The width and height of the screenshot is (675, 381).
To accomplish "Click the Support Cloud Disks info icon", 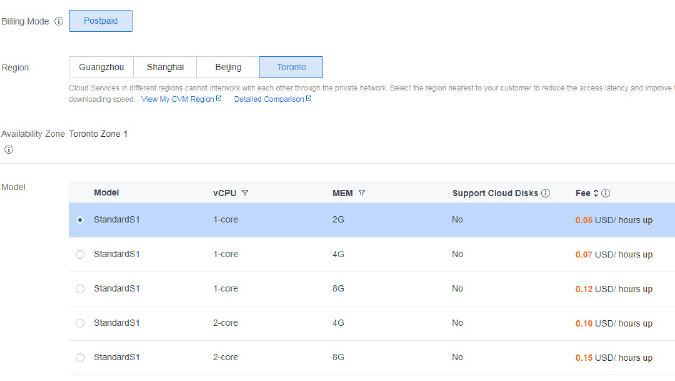I will 545,193.
